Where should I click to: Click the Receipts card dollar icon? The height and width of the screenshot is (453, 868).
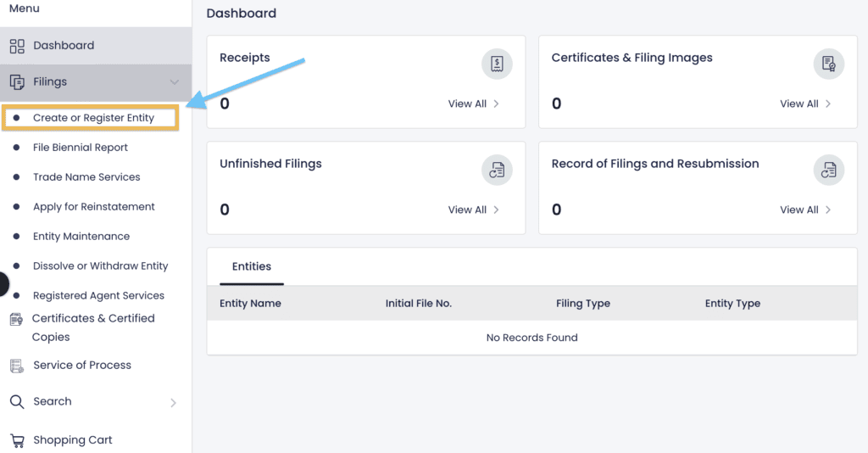tap(497, 64)
